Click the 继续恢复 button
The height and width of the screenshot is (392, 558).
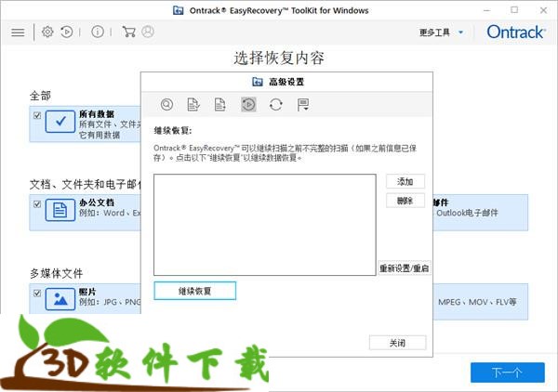pos(194,291)
